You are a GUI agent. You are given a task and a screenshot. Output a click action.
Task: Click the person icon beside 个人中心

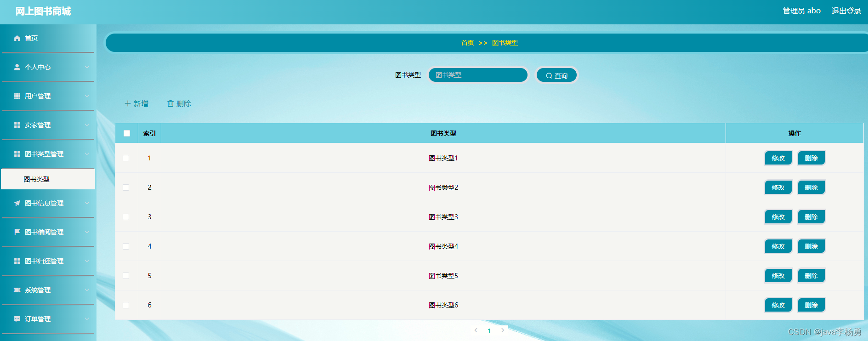pyautogui.click(x=17, y=67)
